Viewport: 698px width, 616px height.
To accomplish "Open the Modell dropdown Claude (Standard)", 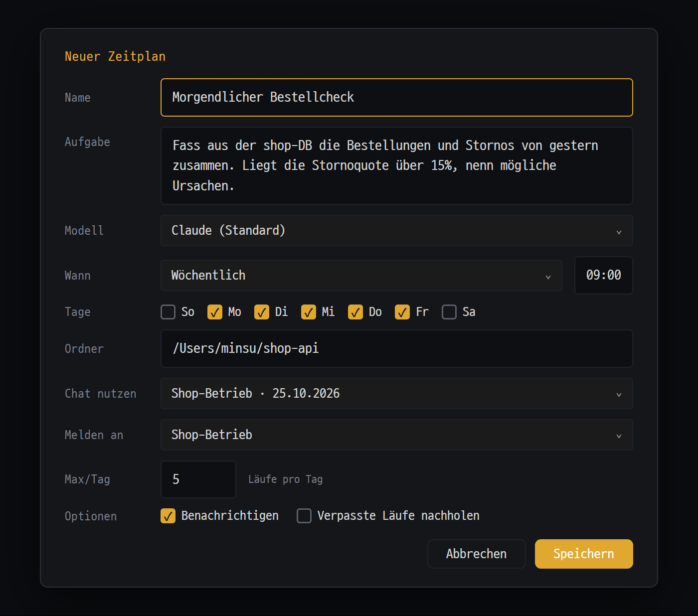I will [x=397, y=231].
